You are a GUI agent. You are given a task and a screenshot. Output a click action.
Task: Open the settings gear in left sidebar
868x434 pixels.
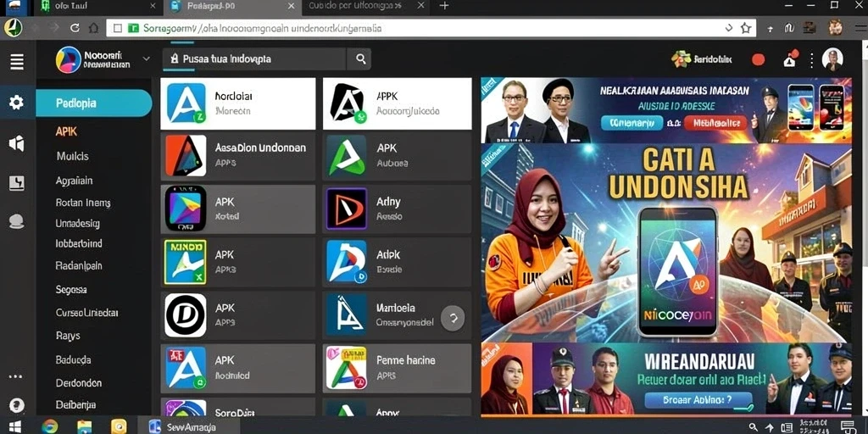tap(17, 102)
